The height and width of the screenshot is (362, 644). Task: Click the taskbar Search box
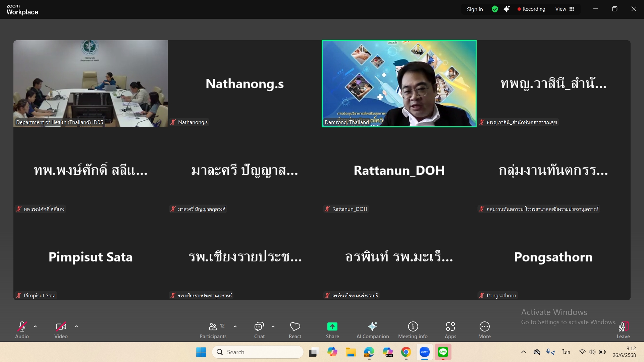tap(258, 352)
